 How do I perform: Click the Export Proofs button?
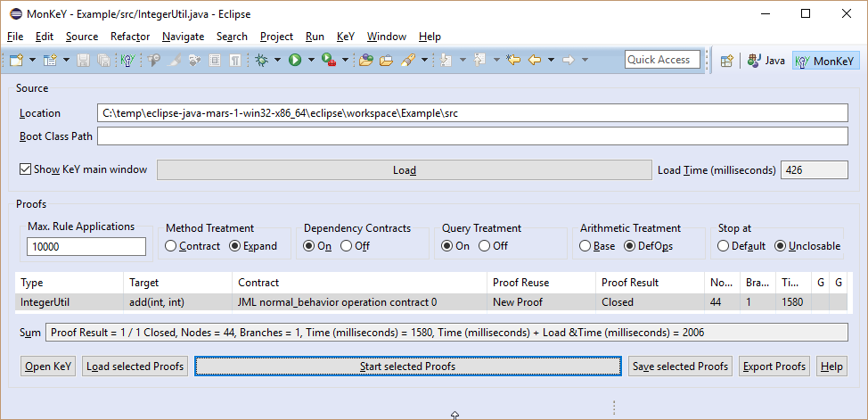(774, 366)
